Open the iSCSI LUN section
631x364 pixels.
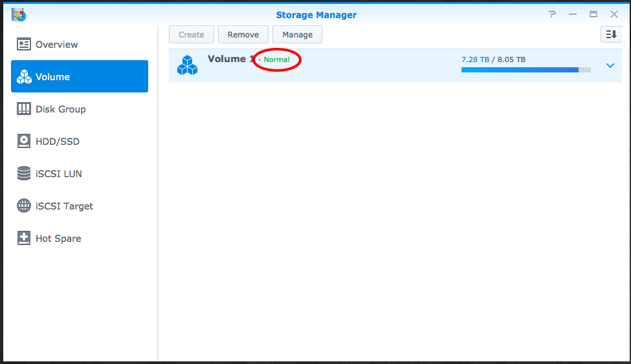pos(79,174)
